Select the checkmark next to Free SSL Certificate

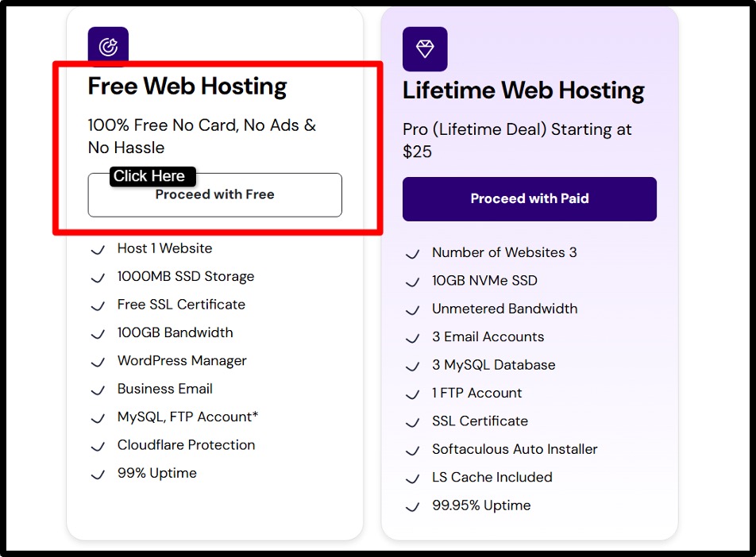click(x=98, y=306)
